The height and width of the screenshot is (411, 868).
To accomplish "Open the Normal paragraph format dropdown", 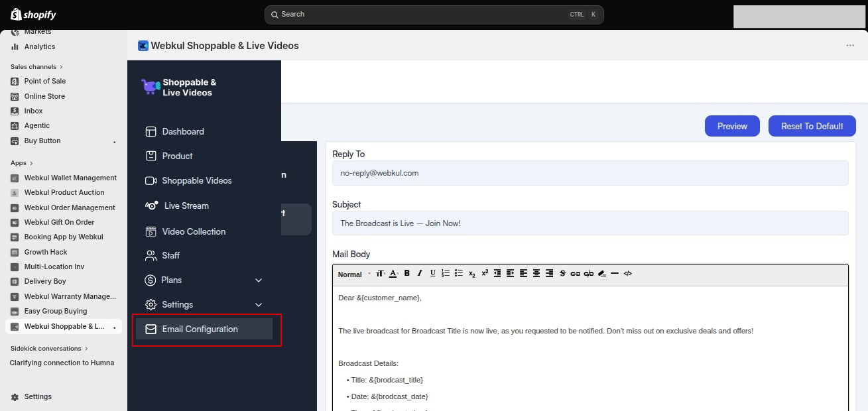I will click(x=354, y=274).
